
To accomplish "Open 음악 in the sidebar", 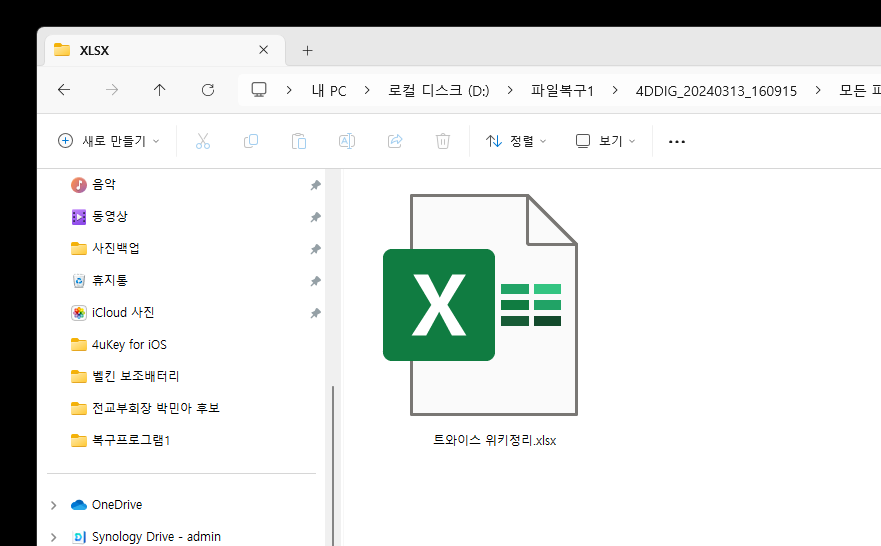I will (104, 184).
